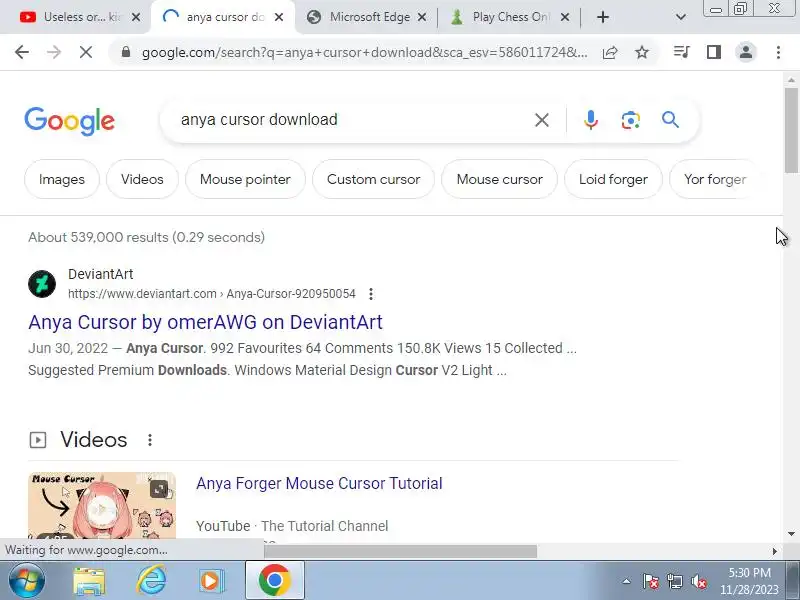The image size is (800, 600).
Task: Click the Google logo
Action: click(69, 121)
